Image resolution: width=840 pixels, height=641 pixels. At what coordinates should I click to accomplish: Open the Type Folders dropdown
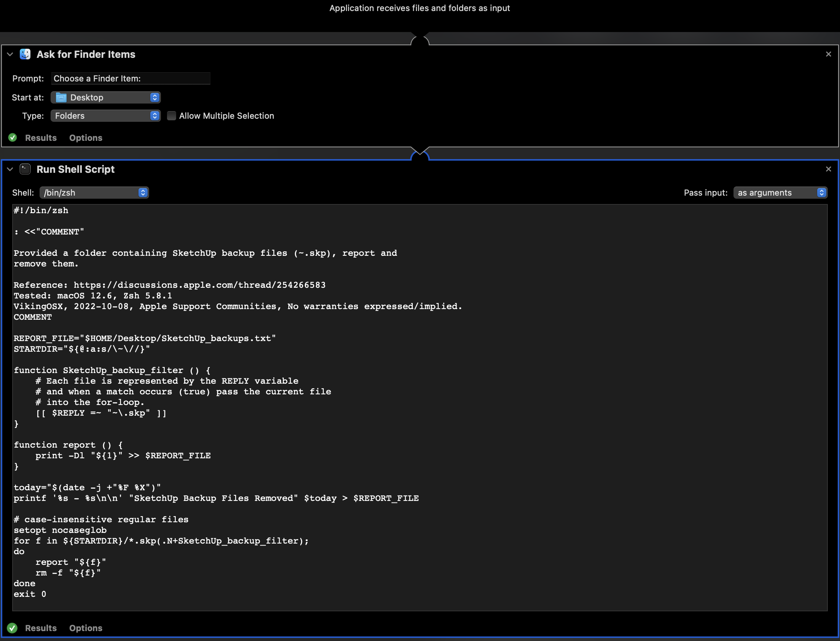click(105, 116)
